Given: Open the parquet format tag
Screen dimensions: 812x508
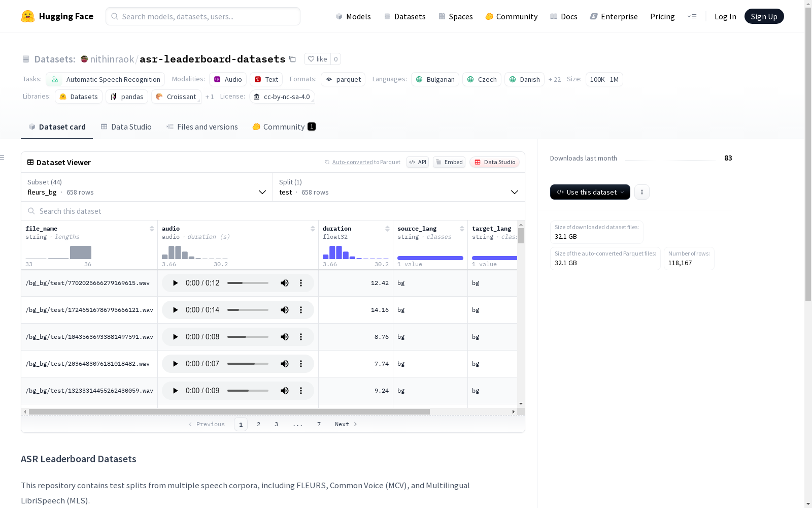Looking at the screenshot, I should (343, 79).
